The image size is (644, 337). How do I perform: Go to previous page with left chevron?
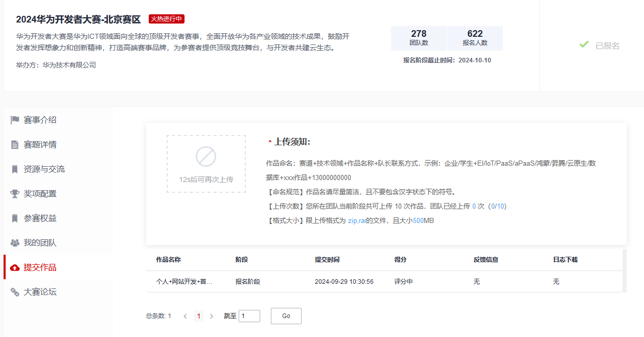(x=186, y=317)
